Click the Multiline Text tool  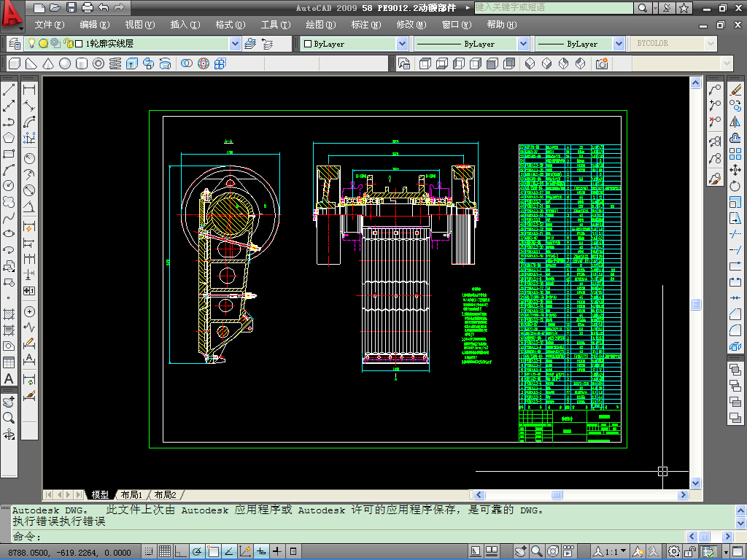[9, 379]
